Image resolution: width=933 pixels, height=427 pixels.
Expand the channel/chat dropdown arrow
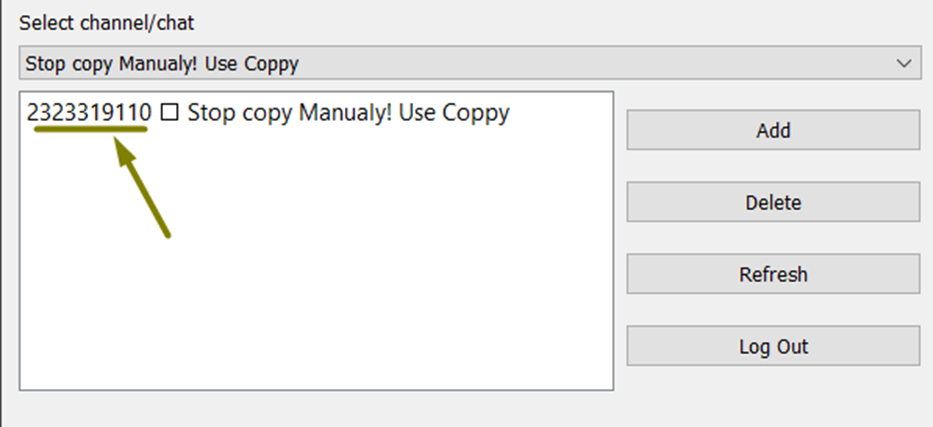905,64
